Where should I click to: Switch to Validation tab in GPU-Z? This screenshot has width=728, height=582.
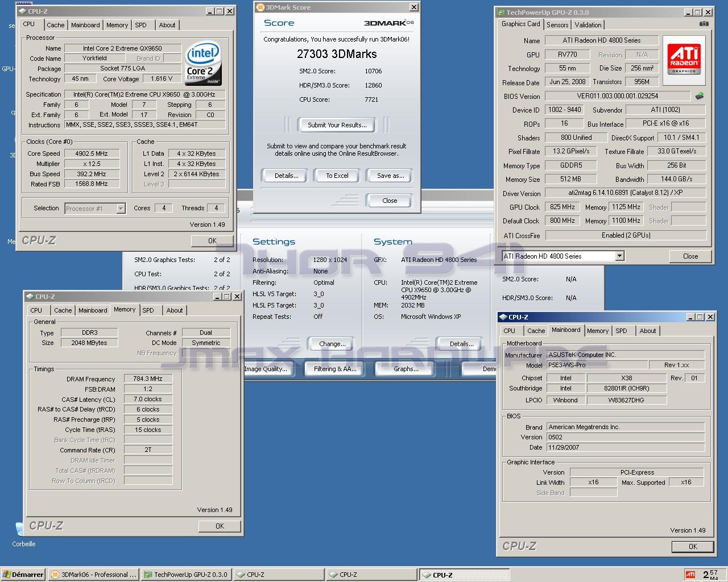coord(588,25)
